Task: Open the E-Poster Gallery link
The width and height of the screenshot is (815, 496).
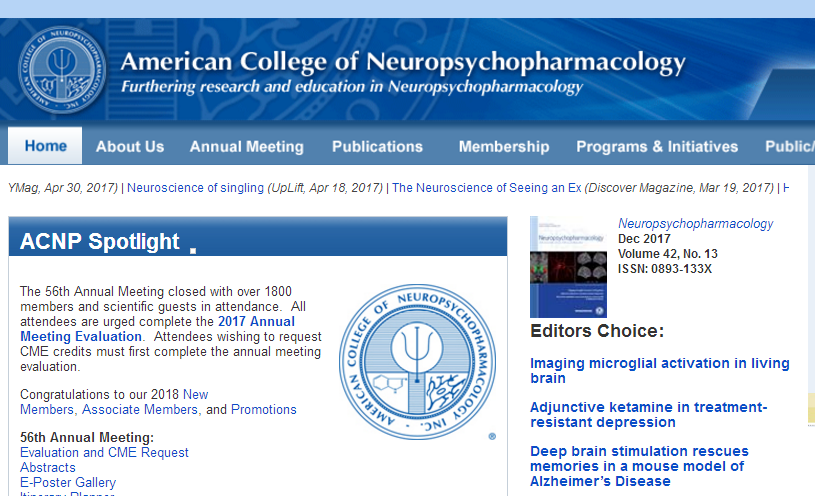Action: coord(68,482)
